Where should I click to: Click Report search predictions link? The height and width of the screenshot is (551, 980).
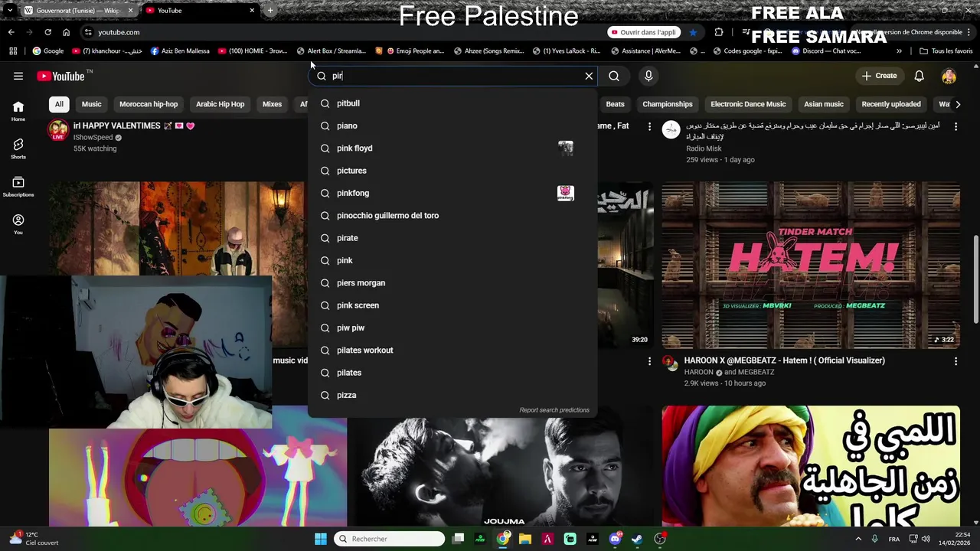[554, 410]
